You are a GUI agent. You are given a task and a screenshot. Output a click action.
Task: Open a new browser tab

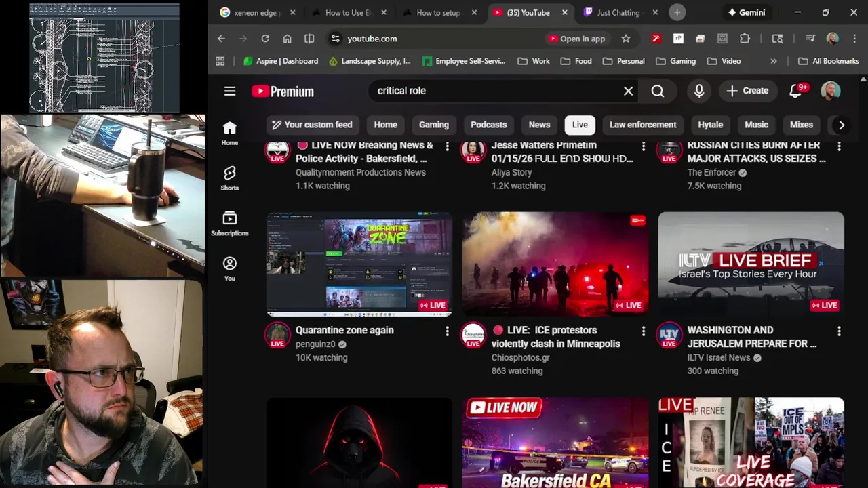pyautogui.click(x=677, y=12)
